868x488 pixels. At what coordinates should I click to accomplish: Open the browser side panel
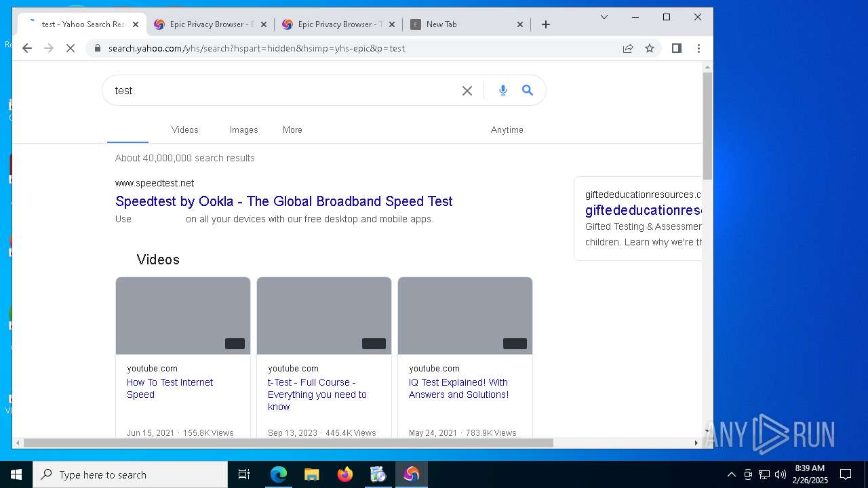tap(676, 48)
